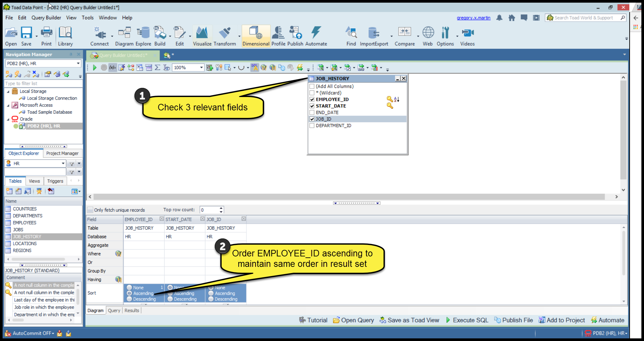Increase the Top row count stepper

coord(221,208)
